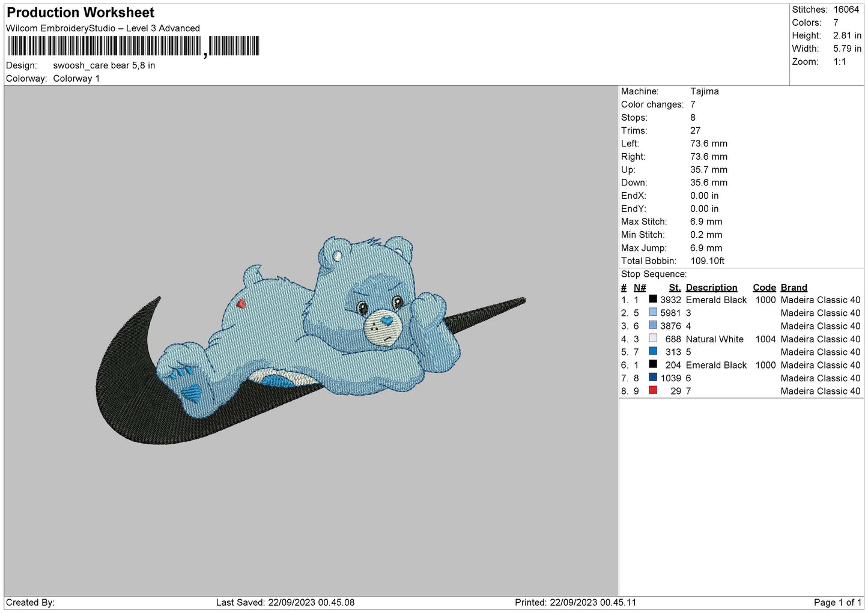Select the light blue swatch for stop 2
The height and width of the screenshot is (613, 868).
pyautogui.click(x=652, y=312)
